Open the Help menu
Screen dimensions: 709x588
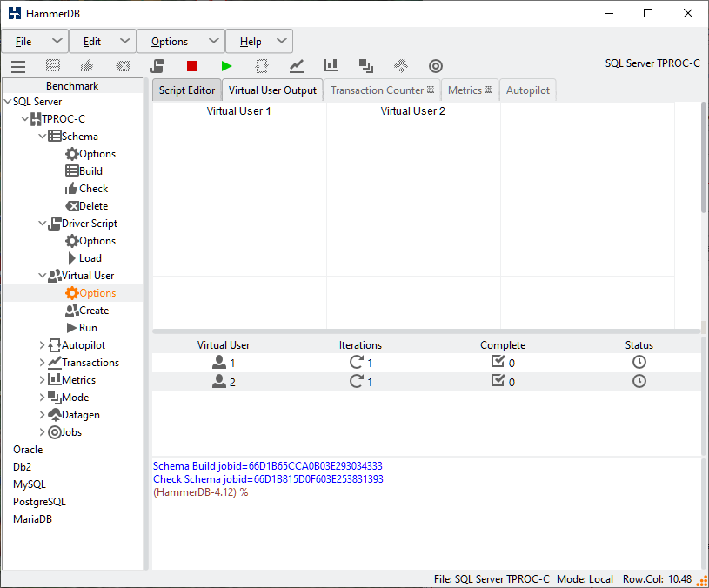tap(259, 42)
